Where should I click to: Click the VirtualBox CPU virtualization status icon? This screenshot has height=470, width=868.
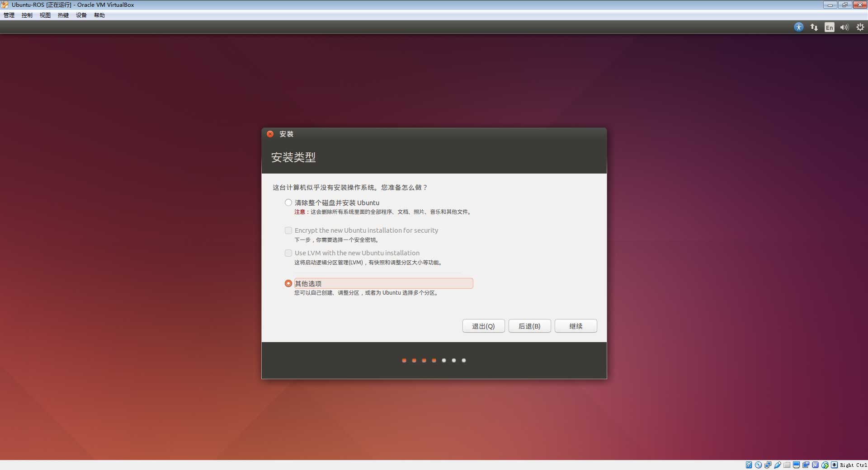(815, 465)
